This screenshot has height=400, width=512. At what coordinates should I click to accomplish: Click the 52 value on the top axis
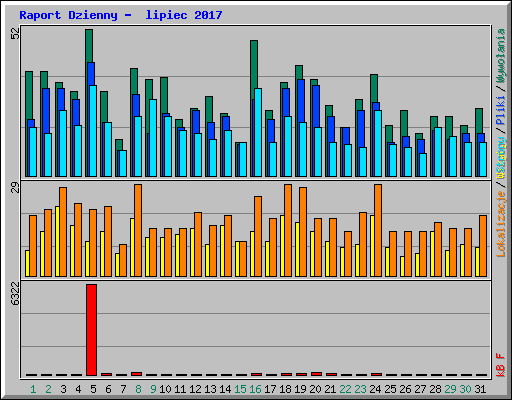coord(15,33)
